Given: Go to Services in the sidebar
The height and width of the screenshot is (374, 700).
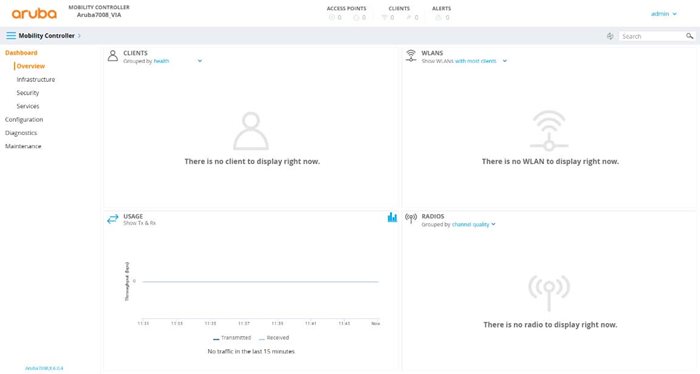Looking at the screenshot, I should (x=28, y=106).
